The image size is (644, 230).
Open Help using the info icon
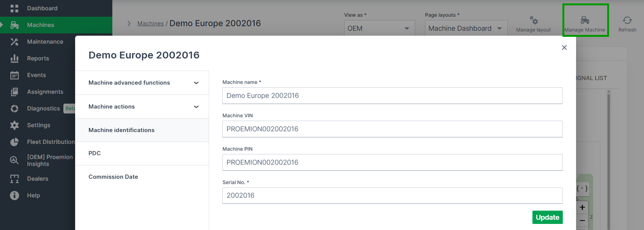[14, 195]
